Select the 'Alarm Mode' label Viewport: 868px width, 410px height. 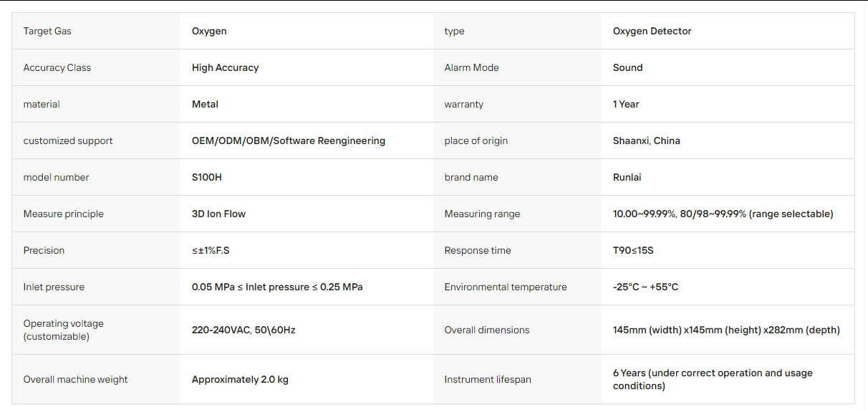[x=471, y=67]
